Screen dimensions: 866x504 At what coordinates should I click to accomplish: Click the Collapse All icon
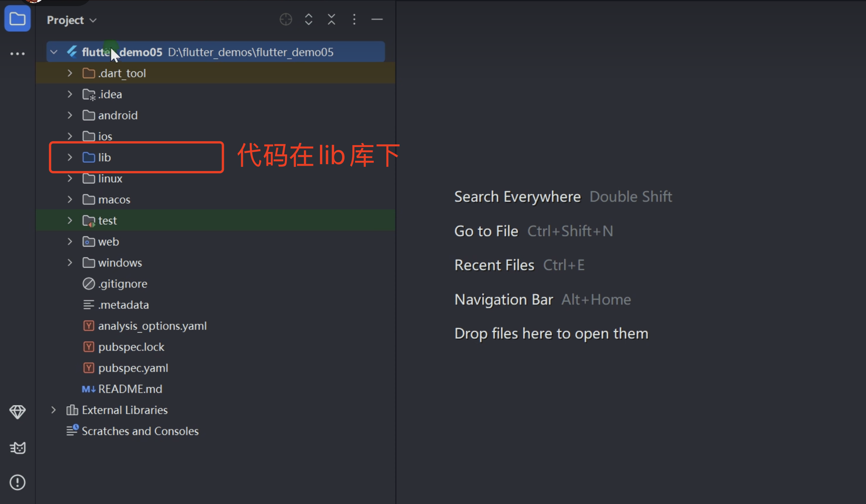[331, 19]
